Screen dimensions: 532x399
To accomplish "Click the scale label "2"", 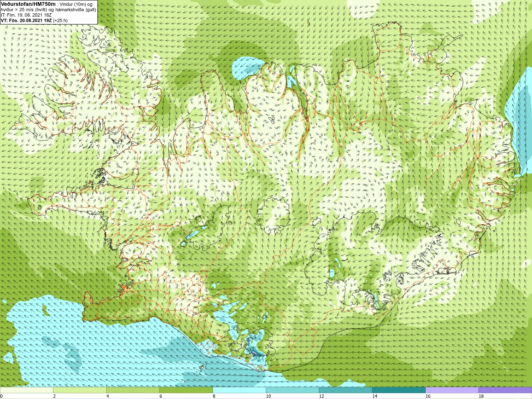I will [x=54, y=396].
